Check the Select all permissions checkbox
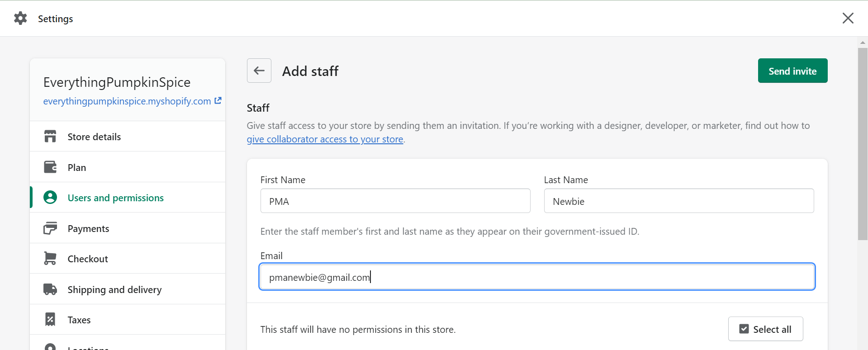 744,329
